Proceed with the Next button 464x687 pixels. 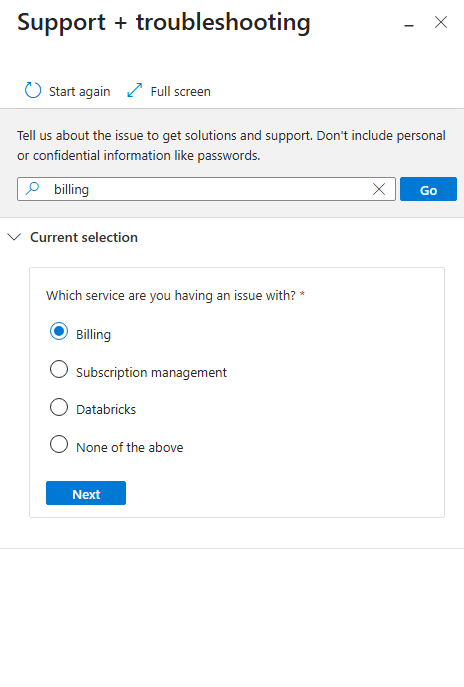86,493
